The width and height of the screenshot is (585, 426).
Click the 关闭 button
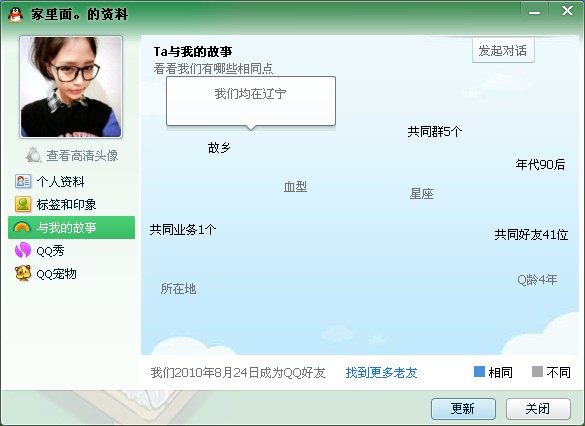pos(538,409)
